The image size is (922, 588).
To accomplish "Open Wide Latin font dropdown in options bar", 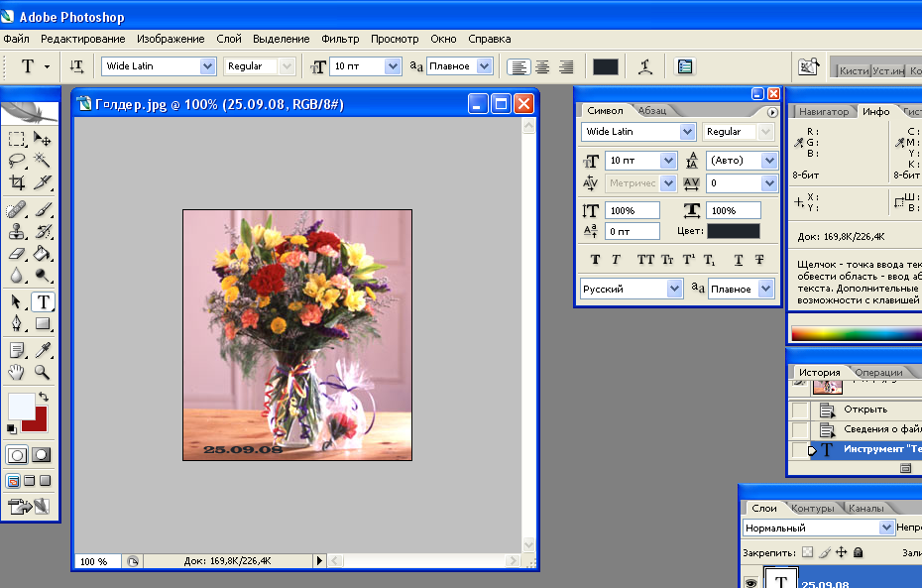I will 207,65.
